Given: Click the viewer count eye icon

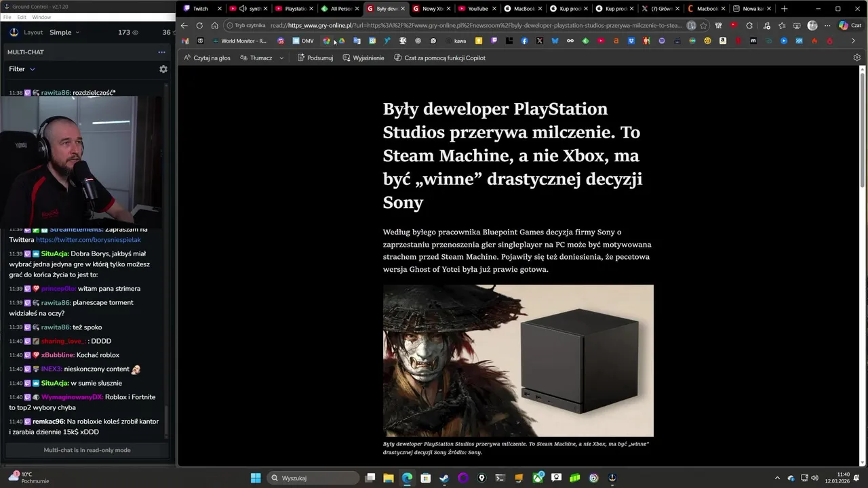Looking at the screenshot, I should click(x=135, y=33).
